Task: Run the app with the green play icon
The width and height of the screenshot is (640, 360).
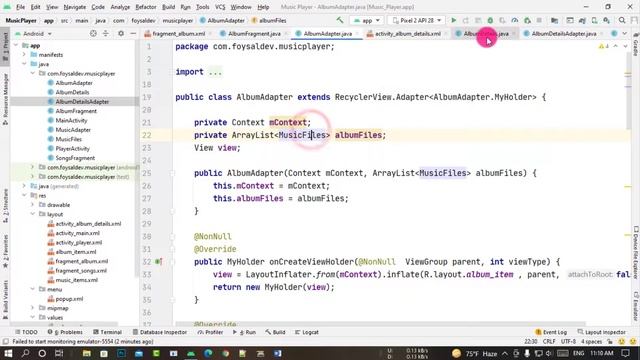Action: [x=453, y=20]
